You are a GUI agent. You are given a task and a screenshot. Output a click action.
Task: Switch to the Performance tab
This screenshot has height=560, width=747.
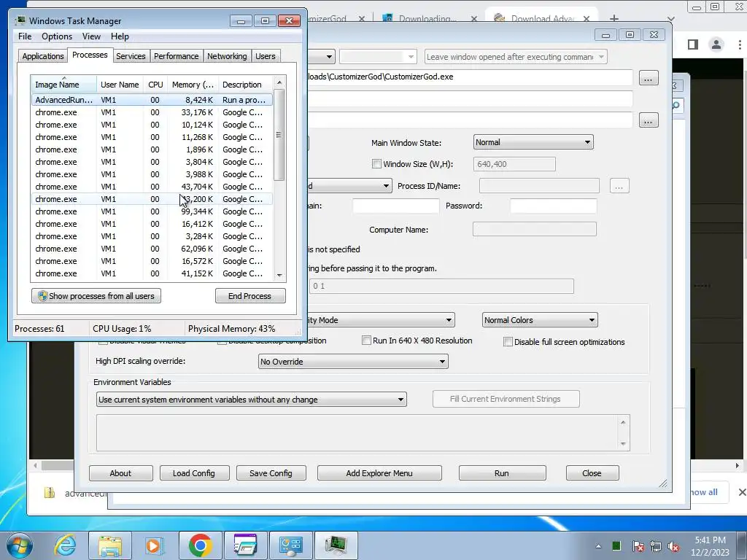[176, 56]
